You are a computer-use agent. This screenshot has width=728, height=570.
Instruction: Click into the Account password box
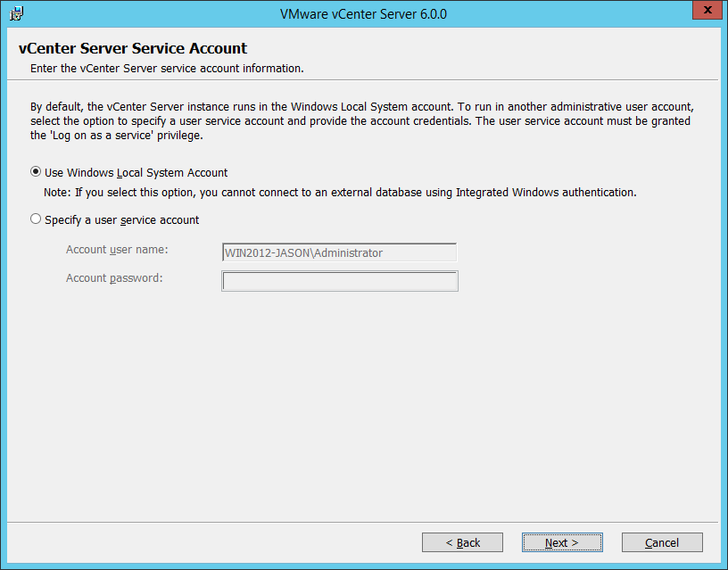click(x=340, y=281)
